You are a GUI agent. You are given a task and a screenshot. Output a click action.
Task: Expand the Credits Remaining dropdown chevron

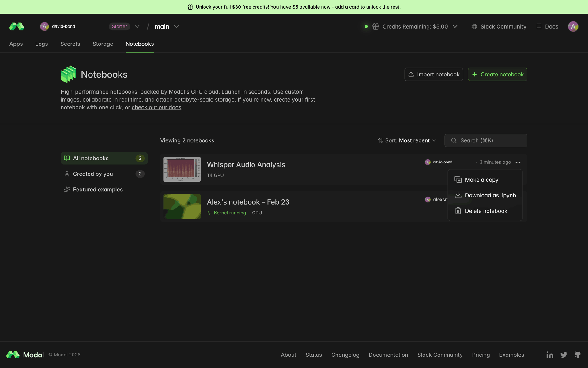(x=455, y=26)
